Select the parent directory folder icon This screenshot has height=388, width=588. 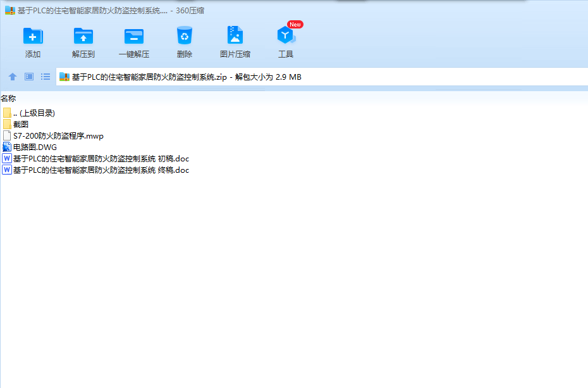[7, 113]
